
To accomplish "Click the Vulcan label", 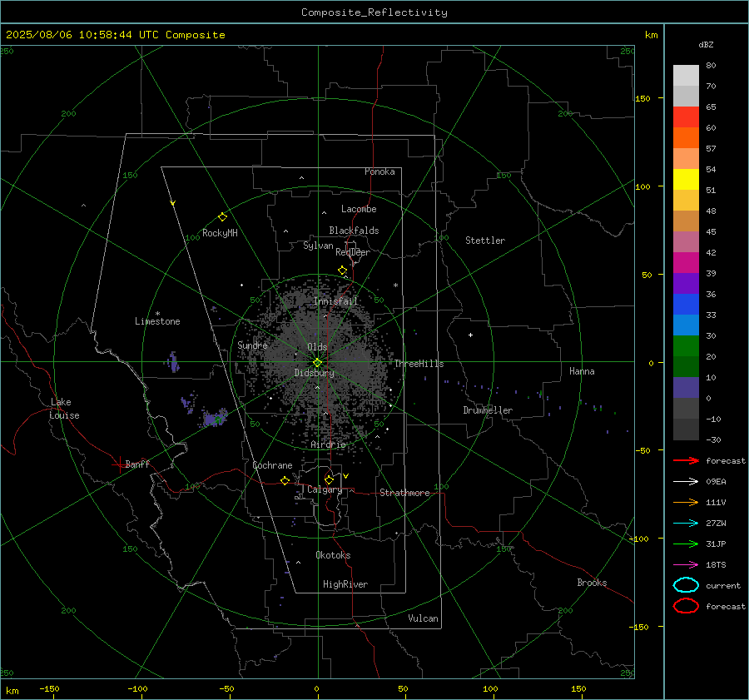I will [x=423, y=618].
